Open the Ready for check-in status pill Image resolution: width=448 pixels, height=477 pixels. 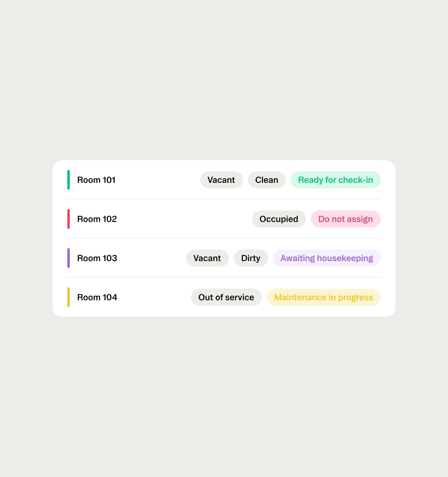point(335,180)
